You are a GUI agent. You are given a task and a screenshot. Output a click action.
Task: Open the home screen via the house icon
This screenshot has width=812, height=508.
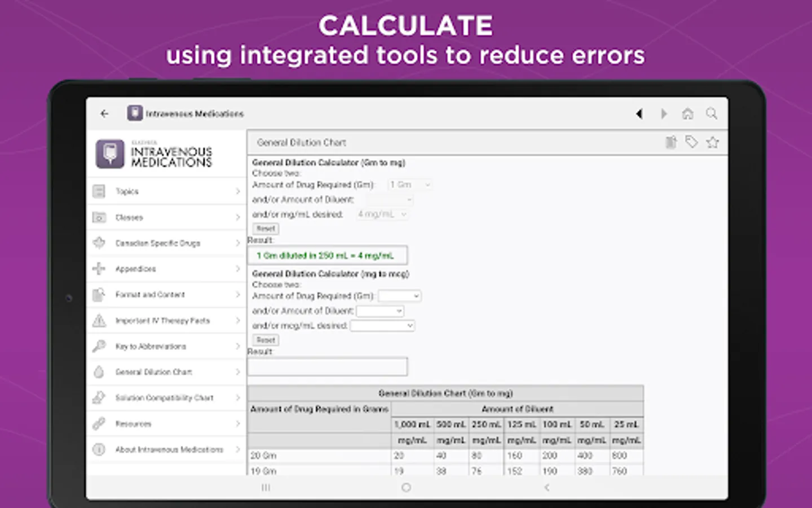(687, 113)
